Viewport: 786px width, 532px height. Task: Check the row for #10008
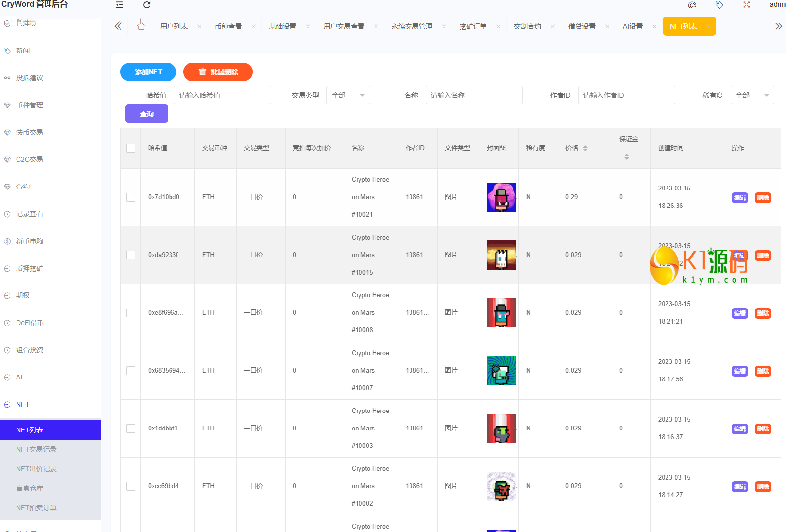pos(131,313)
